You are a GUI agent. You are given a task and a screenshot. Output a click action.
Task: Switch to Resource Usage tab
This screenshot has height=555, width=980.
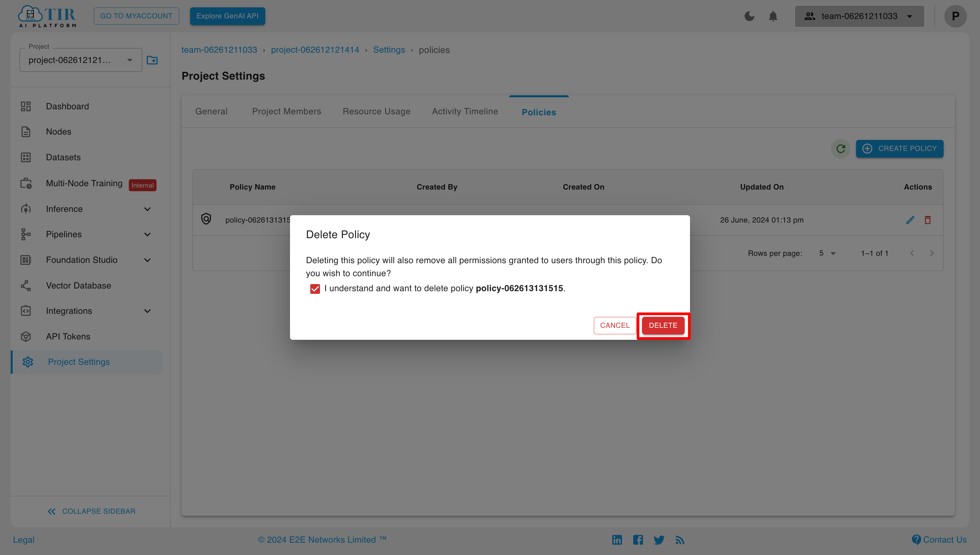(376, 111)
